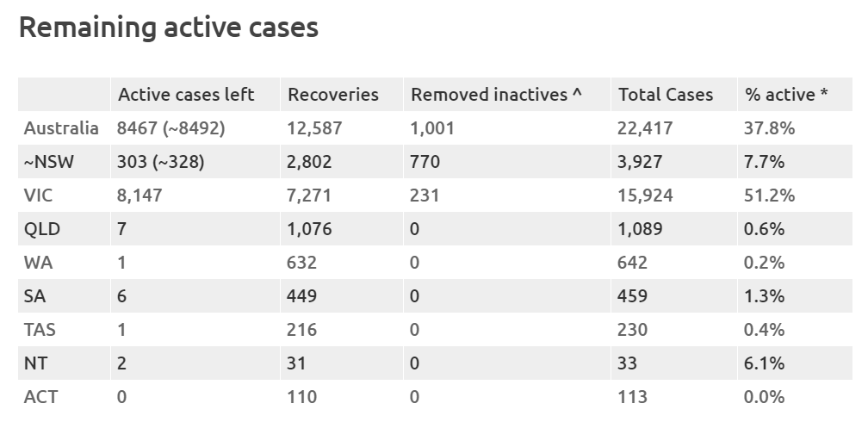Click the 'Removed inactives ^' column header
This screenshot has height=422, width=868.
tap(497, 95)
